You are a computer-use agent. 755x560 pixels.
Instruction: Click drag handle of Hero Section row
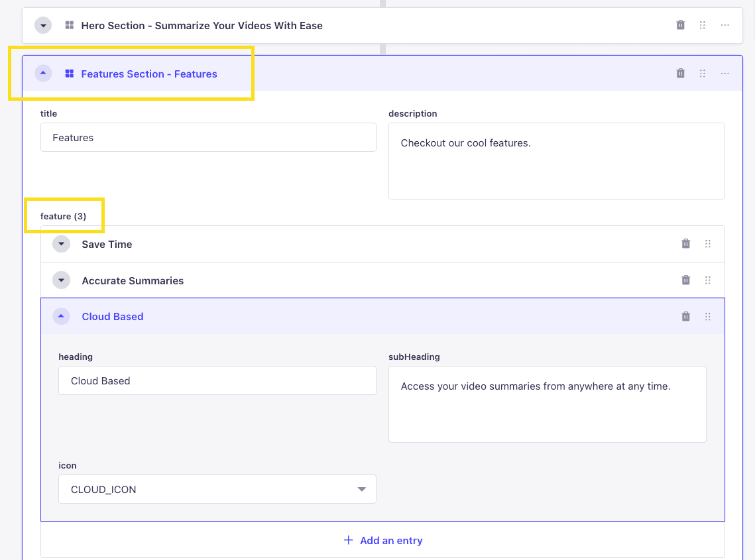(703, 25)
